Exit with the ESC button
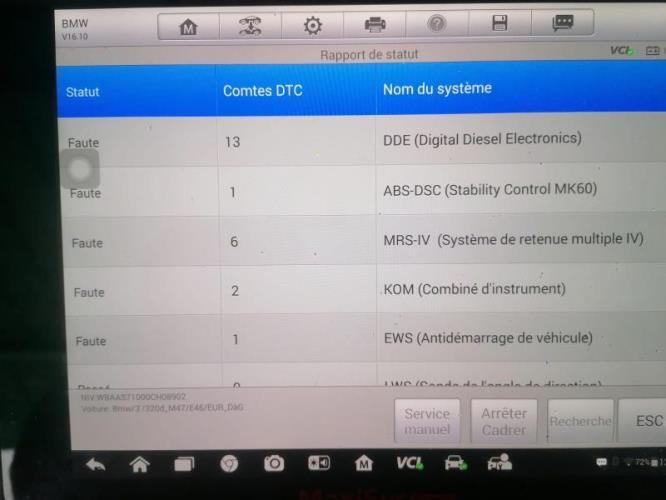 [643, 421]
